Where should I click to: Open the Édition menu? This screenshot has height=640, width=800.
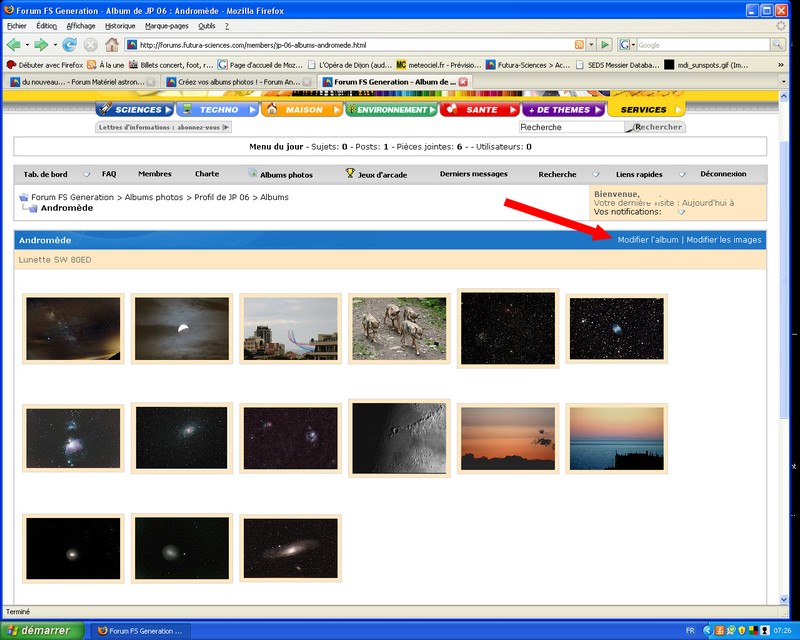(x=46, y=26)
